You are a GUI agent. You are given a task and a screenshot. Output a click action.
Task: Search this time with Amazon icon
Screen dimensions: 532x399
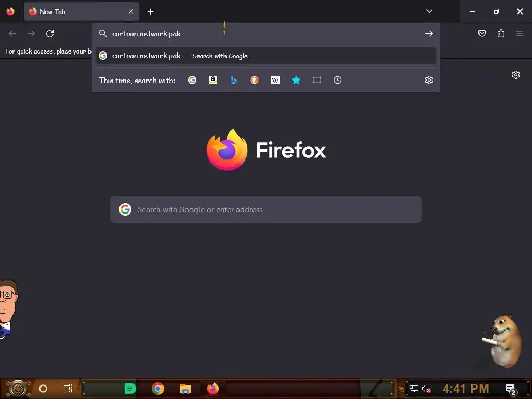[212, 80]
